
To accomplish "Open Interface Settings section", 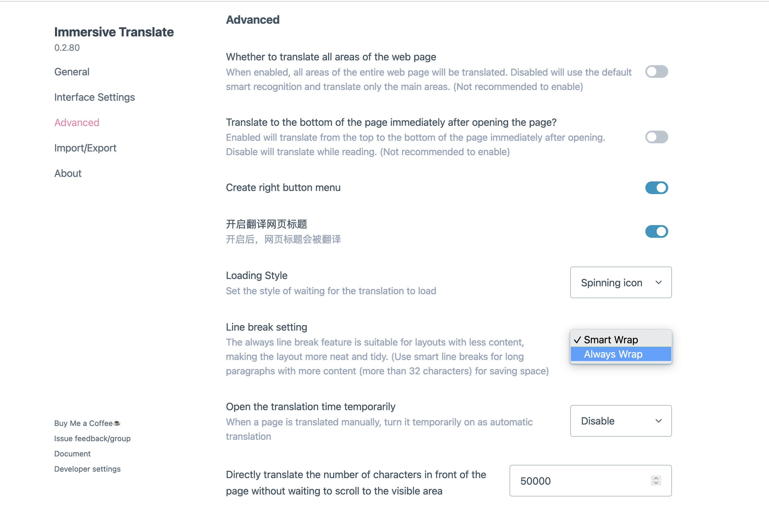I will coord(94,97).
